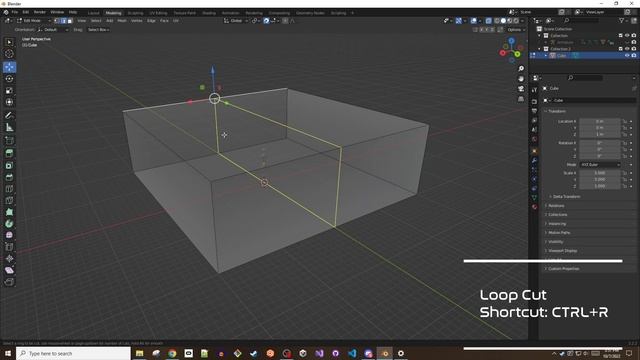Expand the Delta Transform panel
This screenshot has height=360, width=640.
[x=566, y=197]
